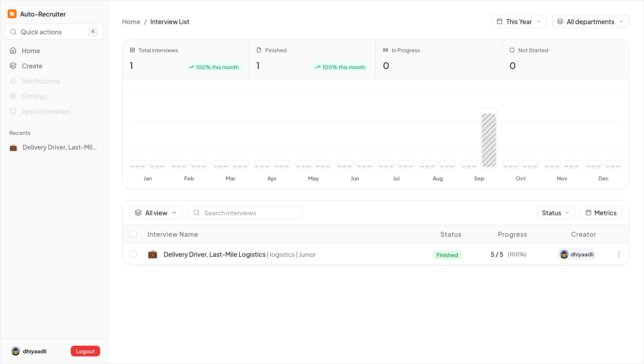Screen dimensions: 644x364
Task: Open the All departments dropdown
Action: [x=590, y=21]
